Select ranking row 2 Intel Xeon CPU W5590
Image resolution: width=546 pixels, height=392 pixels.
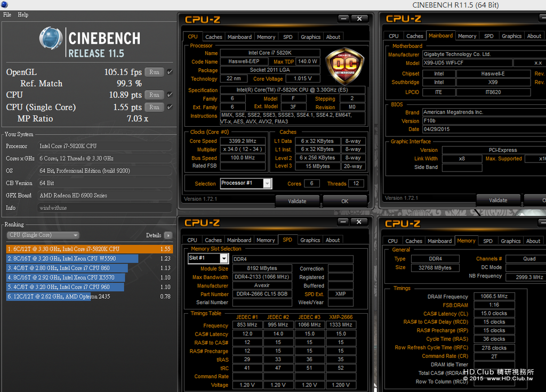coord(90,258)
